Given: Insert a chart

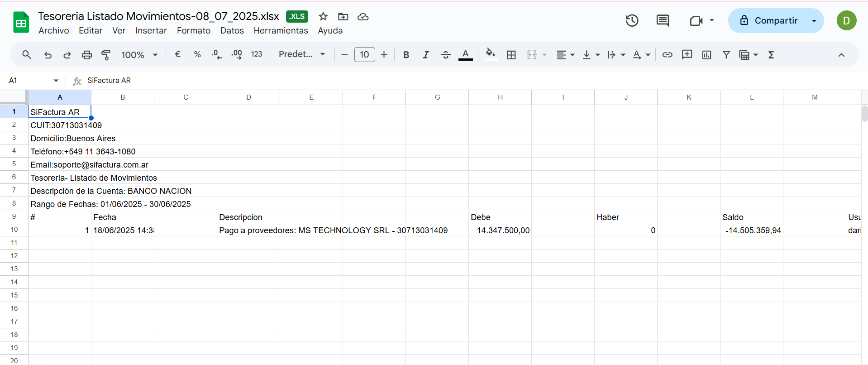Looking at the screenshot, I should (706, 55).
